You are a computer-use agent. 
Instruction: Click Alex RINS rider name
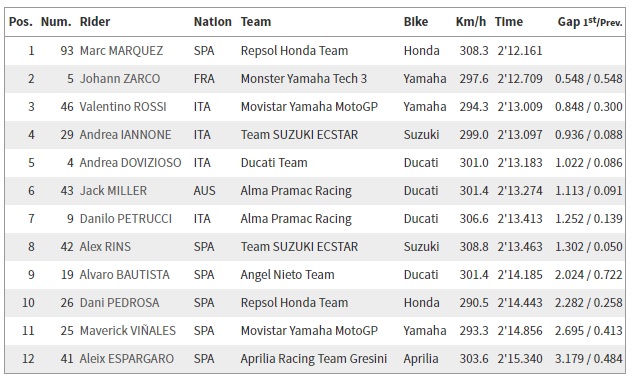pyautogui.click(x=105, y=247)
